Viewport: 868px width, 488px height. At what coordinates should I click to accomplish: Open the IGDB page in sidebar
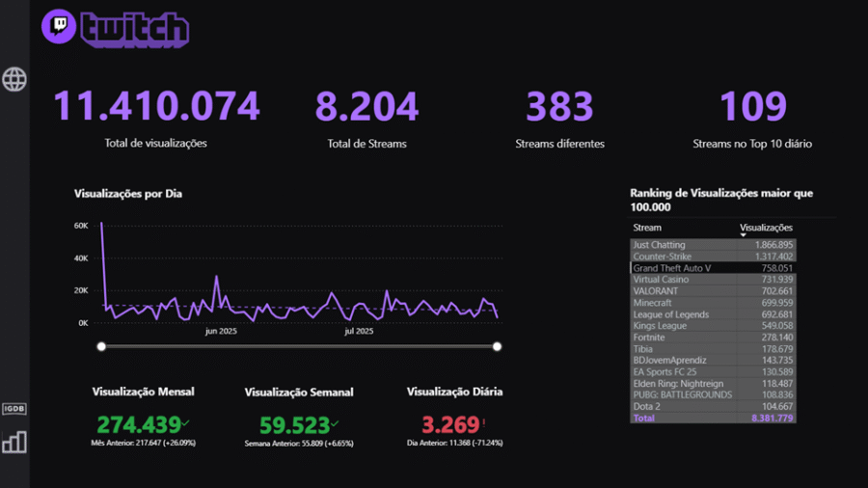pos(14,409)
